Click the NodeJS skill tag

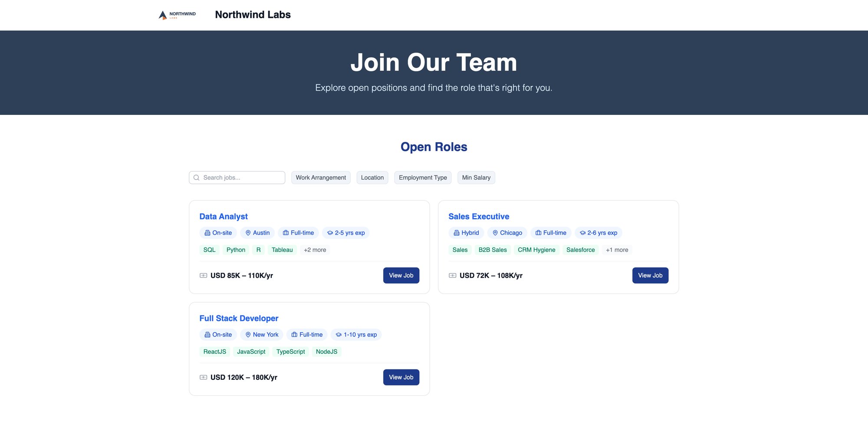tap(326, 352)
